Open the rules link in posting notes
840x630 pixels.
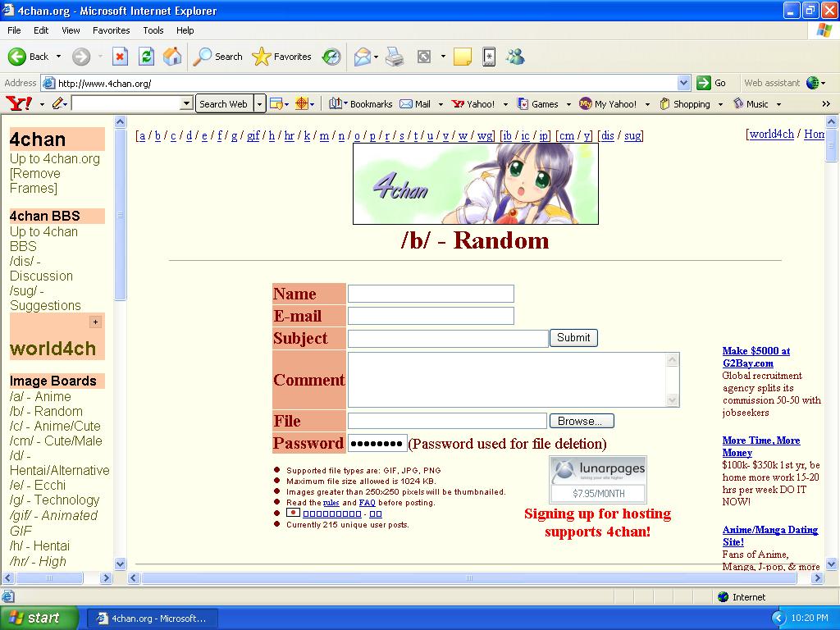click(x=331, y=503)
